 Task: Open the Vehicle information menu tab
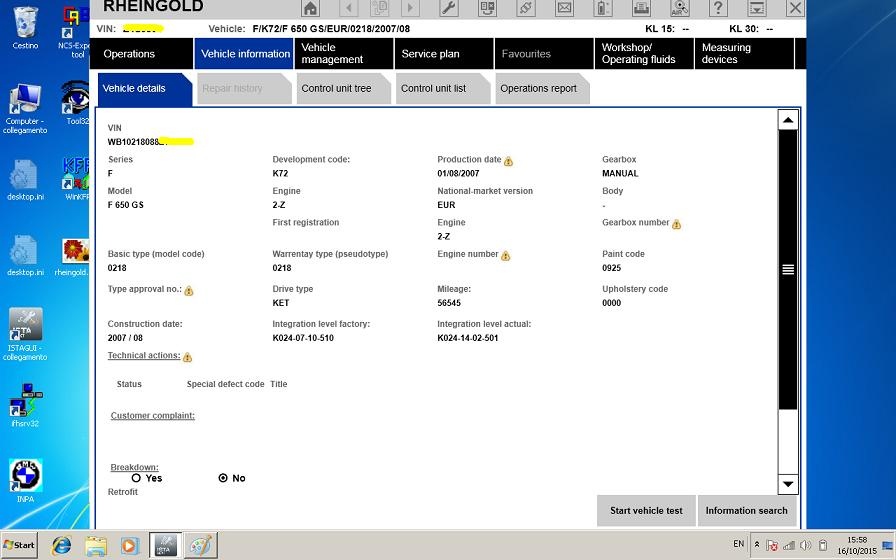[x=244, y=54]
